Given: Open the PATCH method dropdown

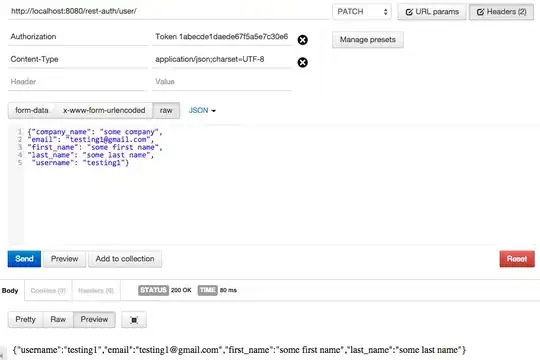Looking at the screenshot, I should pos(362,12).
